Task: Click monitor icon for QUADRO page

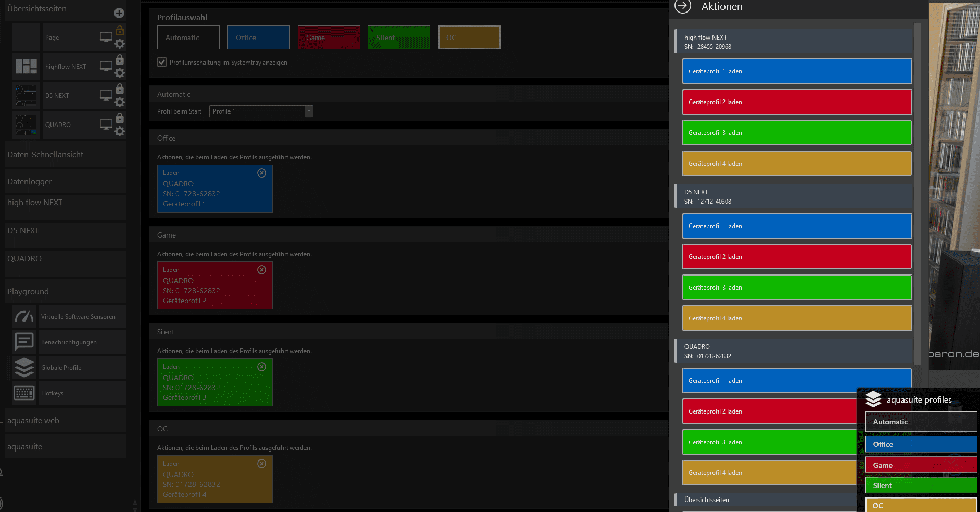Action: [106, 125]
